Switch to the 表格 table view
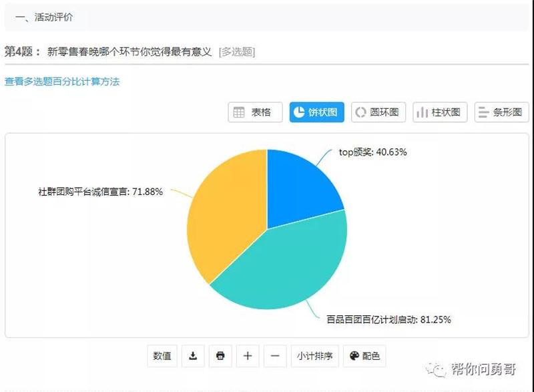This screenshot has height=392, width=534. tap(255, 112)
